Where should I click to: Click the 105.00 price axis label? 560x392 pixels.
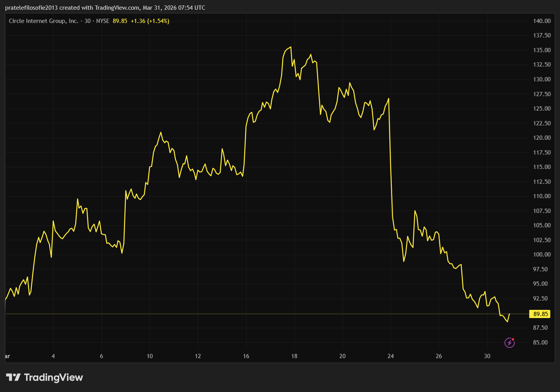point(542,225)
